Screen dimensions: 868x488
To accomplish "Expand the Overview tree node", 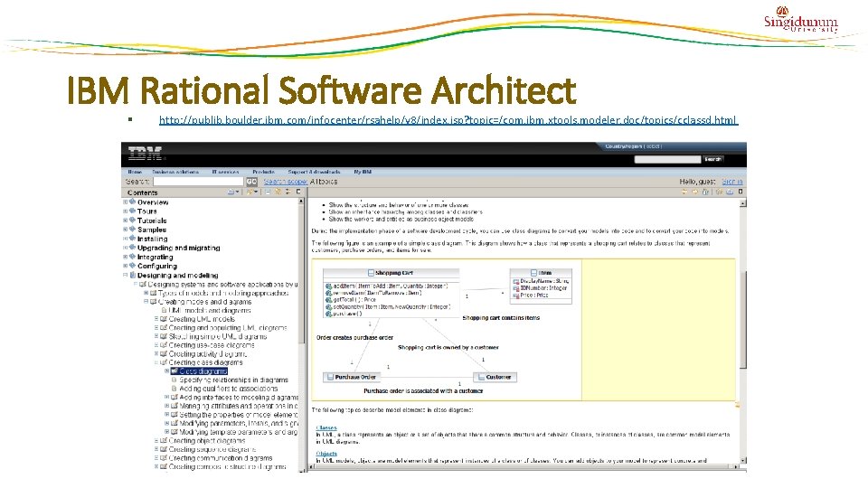I will coord(125,202).
